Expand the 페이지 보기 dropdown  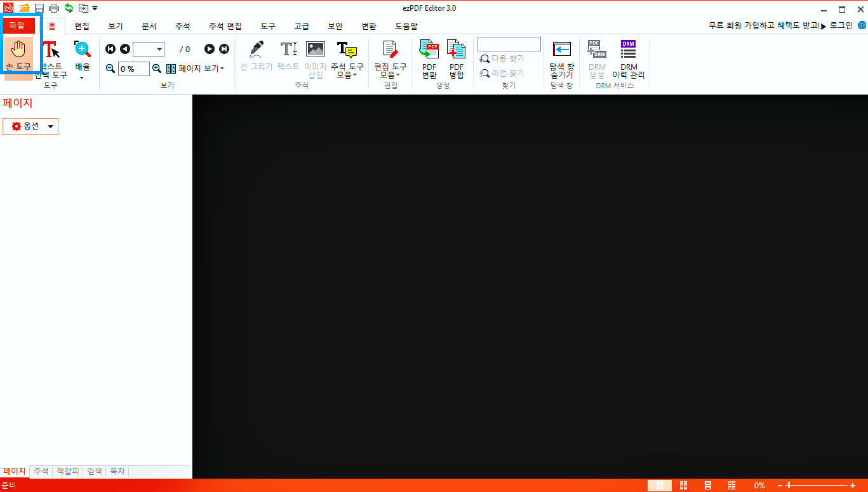pyautogui.click(x=195, y=69)
